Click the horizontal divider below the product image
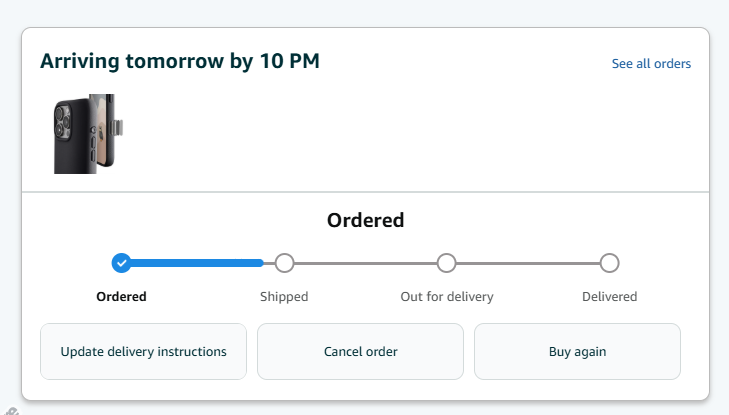Screen dimensions: 729x415 tap(365, 191)
